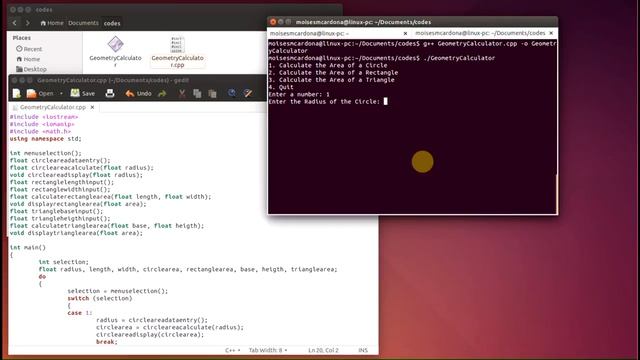Open Find and Replace in gedit toolbar
Screen dimensions: 640x360
pyautogui.click(x=248, y=93)
